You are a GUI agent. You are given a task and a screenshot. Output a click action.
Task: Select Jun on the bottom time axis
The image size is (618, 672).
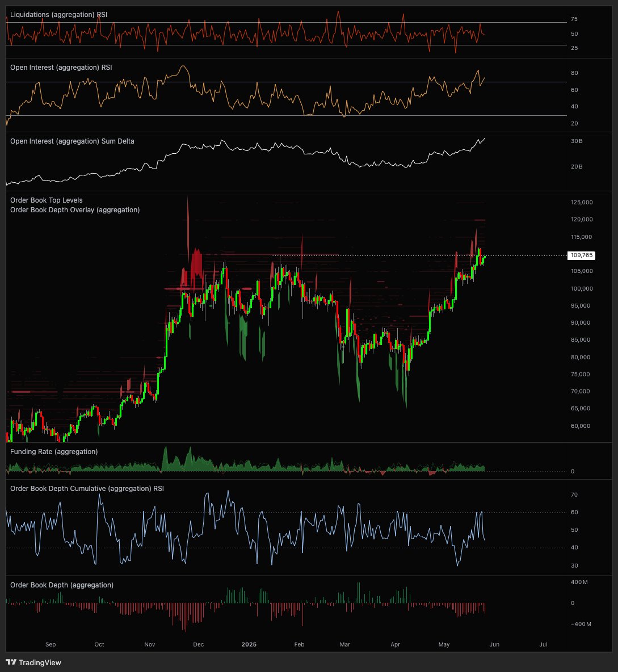[x=494, y=645]
